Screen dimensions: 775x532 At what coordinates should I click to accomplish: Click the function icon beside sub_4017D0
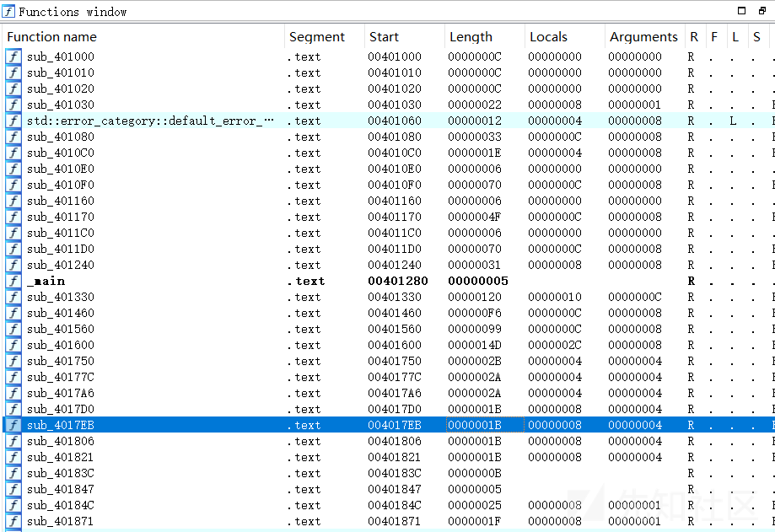tap(13, 409)
